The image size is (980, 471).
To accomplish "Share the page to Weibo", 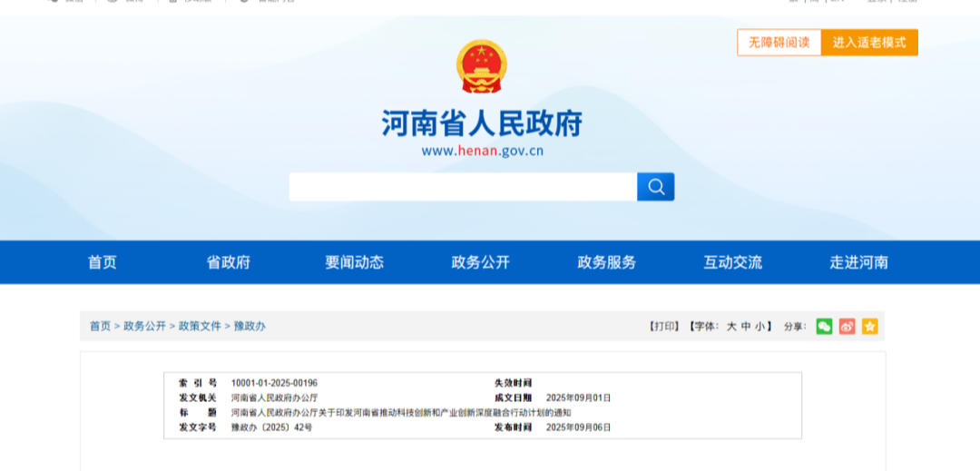I will click(x=847, y=326).
